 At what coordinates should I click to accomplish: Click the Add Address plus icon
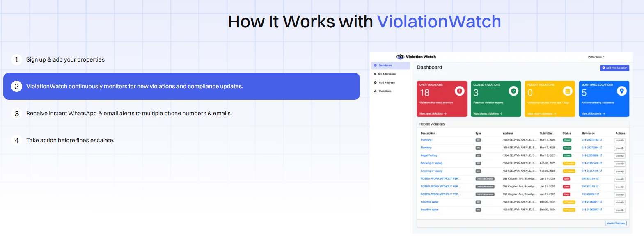pyautogui.click(x=375, y=82)
